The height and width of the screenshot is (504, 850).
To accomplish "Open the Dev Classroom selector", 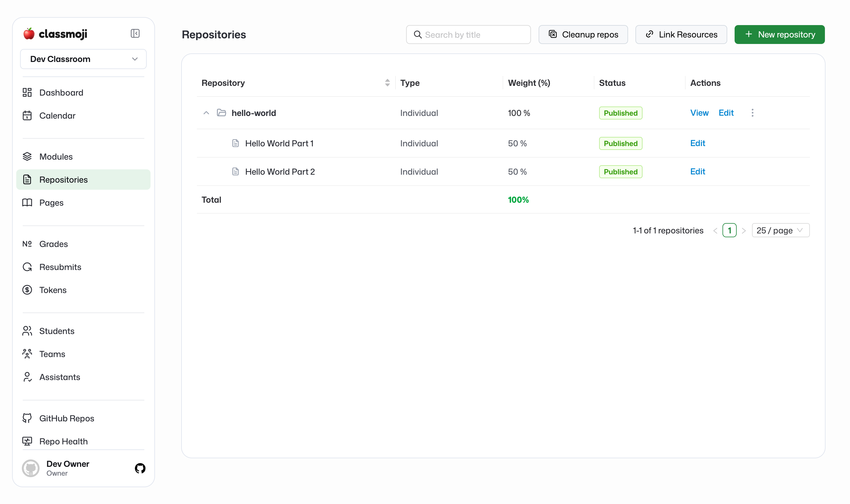I will coord(83,59).
